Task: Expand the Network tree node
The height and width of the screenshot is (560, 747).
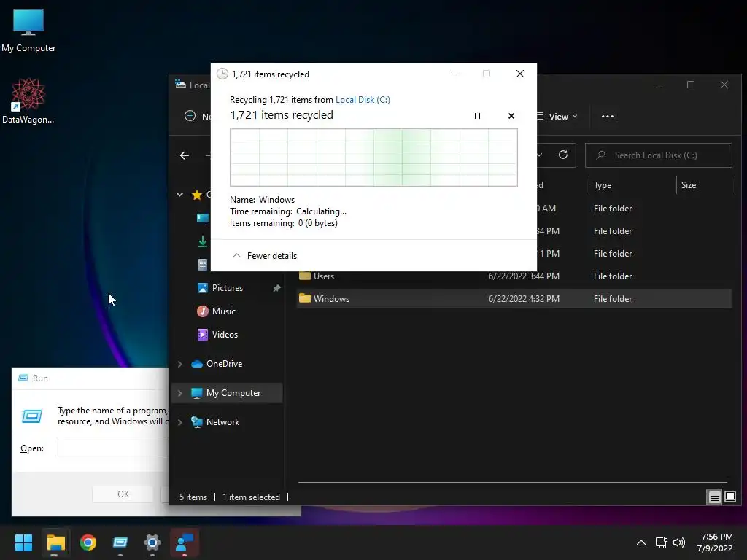Action: [x=180, y=422]
